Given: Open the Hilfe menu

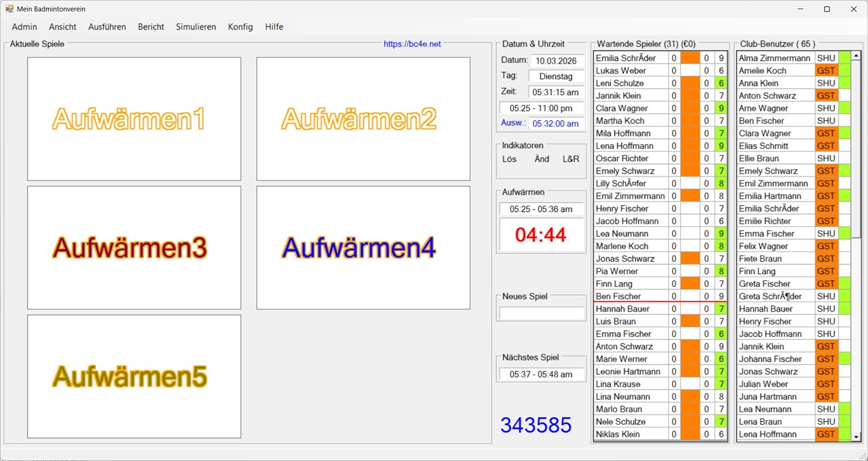Looking at the screenshot, I should click(x=274, y=27).
